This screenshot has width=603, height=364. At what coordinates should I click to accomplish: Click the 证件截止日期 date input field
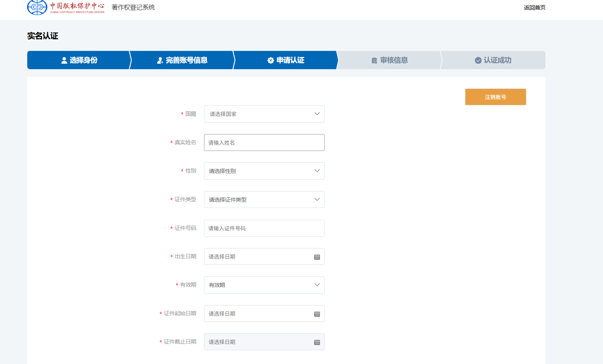(x=264, y=342)
